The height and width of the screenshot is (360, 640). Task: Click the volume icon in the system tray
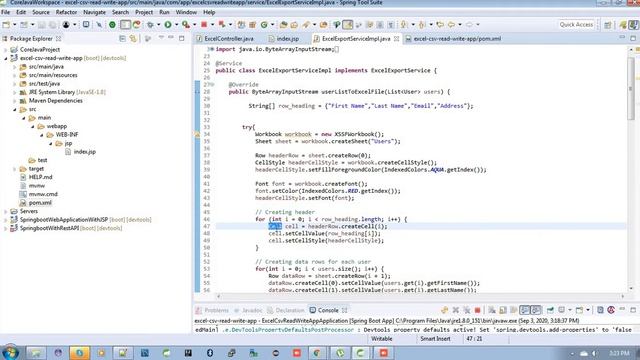(595, 353)
